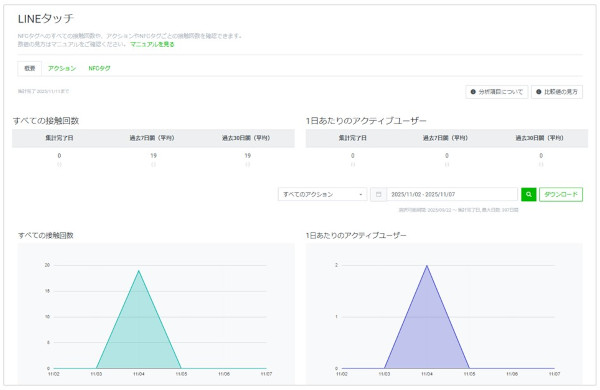This screenshot has height=390, width=600.
Task: Click the 分析項目について button
Action: tap(497, 92)
